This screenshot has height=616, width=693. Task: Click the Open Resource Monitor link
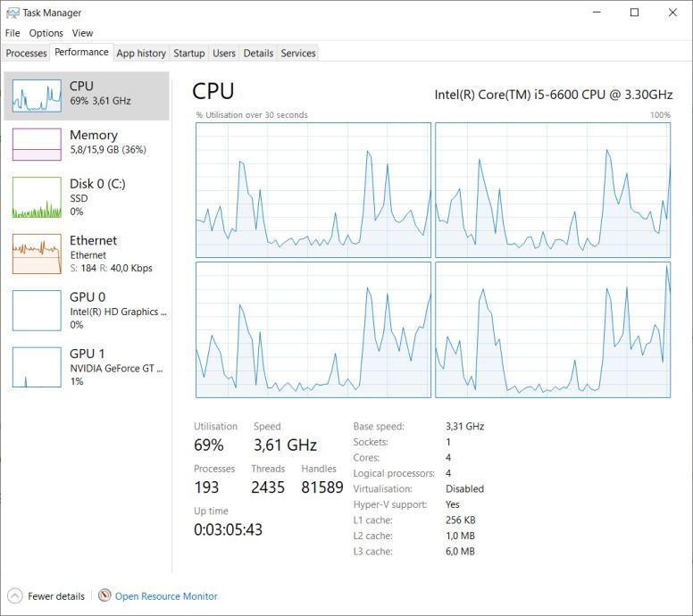click(166, 596)
